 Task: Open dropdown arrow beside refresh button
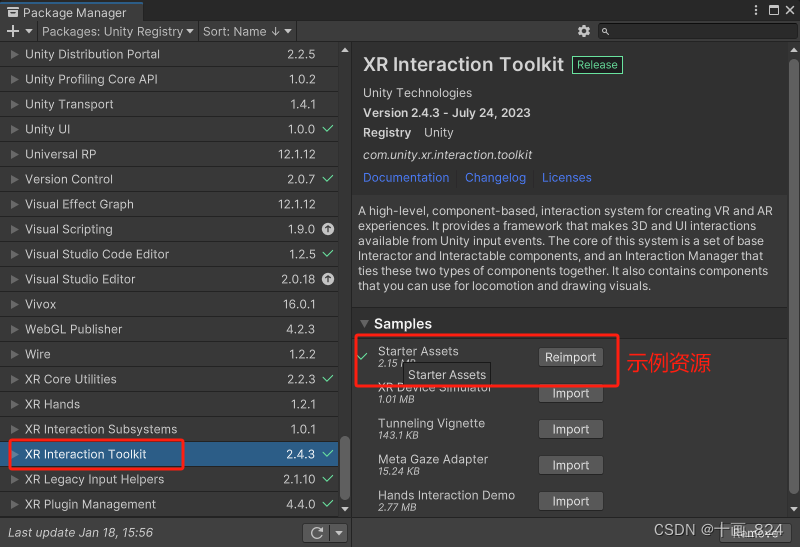click(x=339, y=533)
